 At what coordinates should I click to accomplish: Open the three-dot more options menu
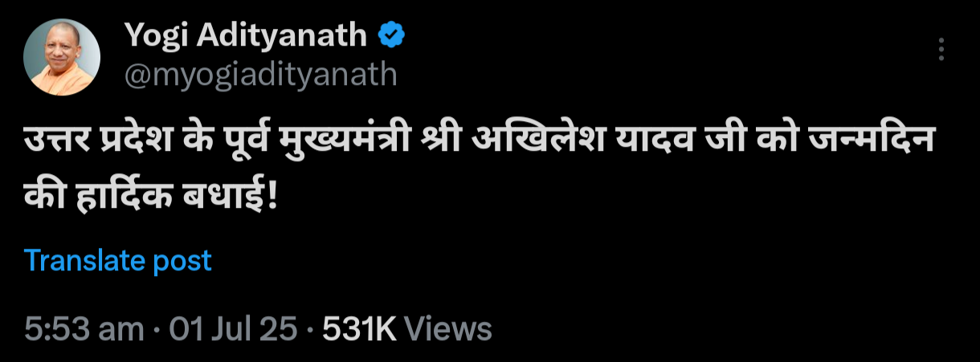[x=941, y=50]
